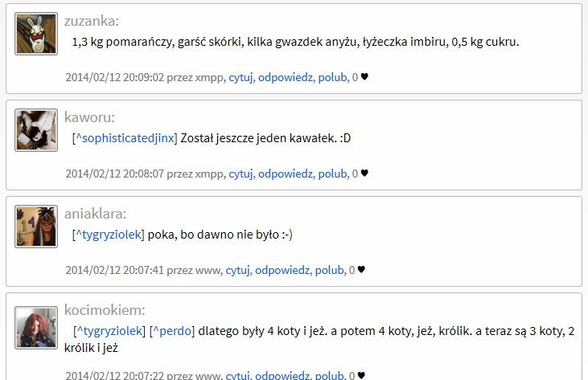Click the heart icon on kocimokiem's post
Image resolution: width=588 pixels, height=380 pixels.
point(361,375)
